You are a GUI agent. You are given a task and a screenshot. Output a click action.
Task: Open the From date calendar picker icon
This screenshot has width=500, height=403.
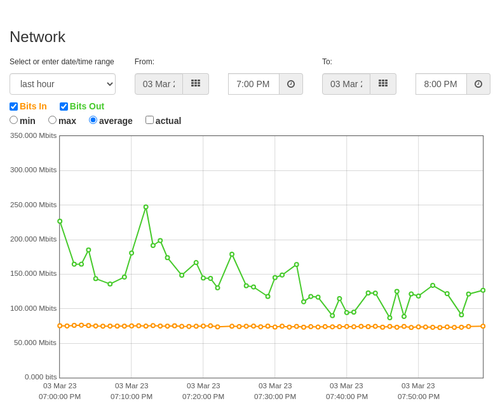[x=195, y=84]
